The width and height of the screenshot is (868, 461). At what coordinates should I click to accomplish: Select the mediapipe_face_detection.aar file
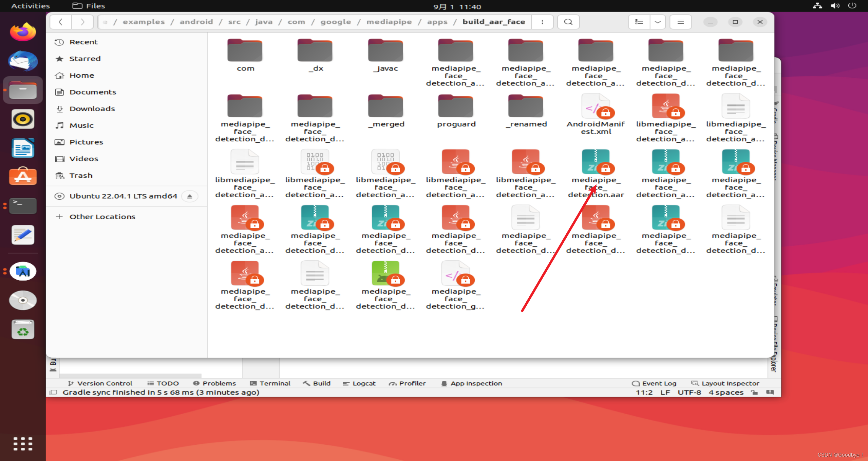pos(596,174)
